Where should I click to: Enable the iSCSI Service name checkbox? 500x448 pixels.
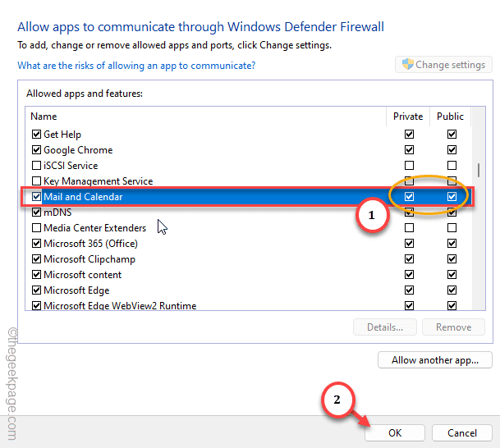tap(36, 166)
